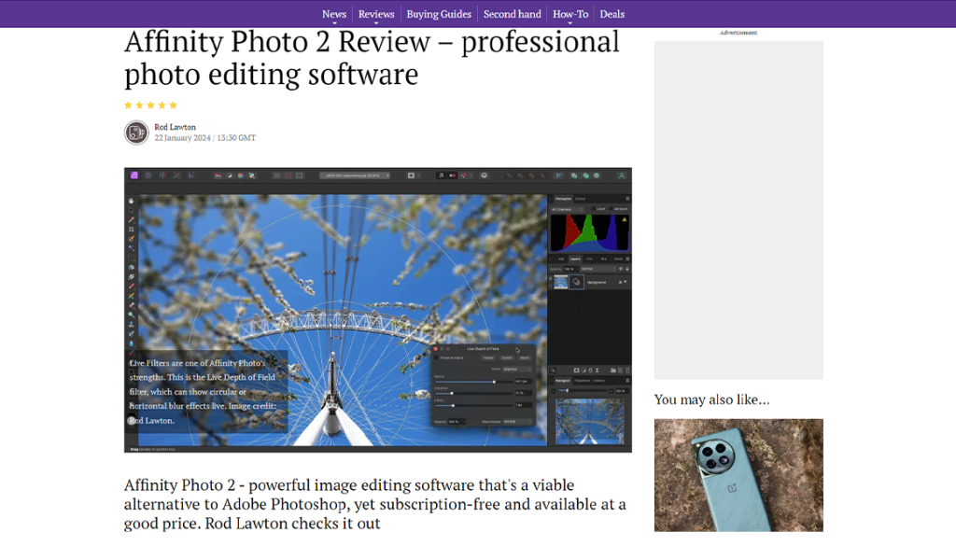Open the document filename dropdown in toolbar
The height and width of the screenshot is (560, 956).
pos(355,175)
